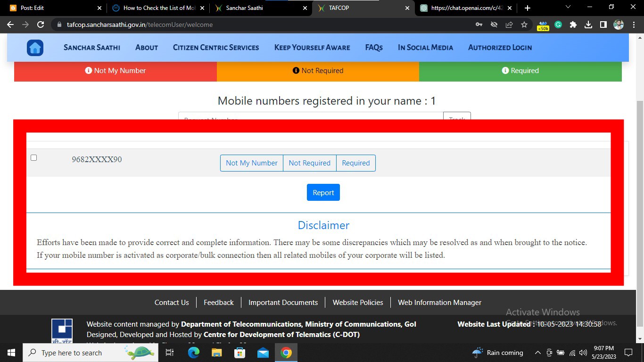
Task: Click the password key icon in address bar
Action: click(479, 25)
